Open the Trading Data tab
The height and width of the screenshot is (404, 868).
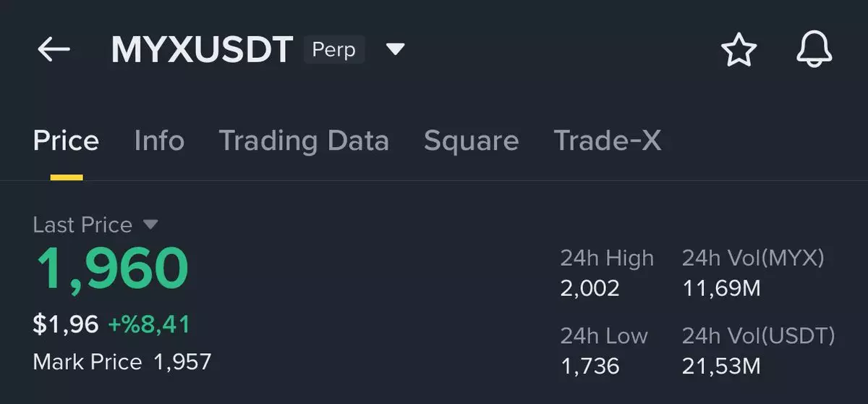pos(304,140)
